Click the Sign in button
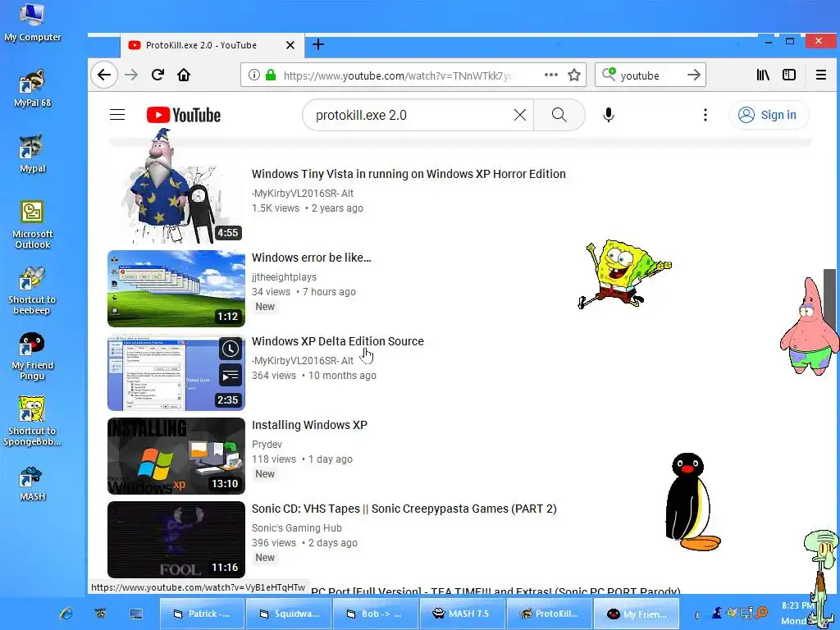Image resolution: width=840 pixels, height=630 pixels. 768,115
